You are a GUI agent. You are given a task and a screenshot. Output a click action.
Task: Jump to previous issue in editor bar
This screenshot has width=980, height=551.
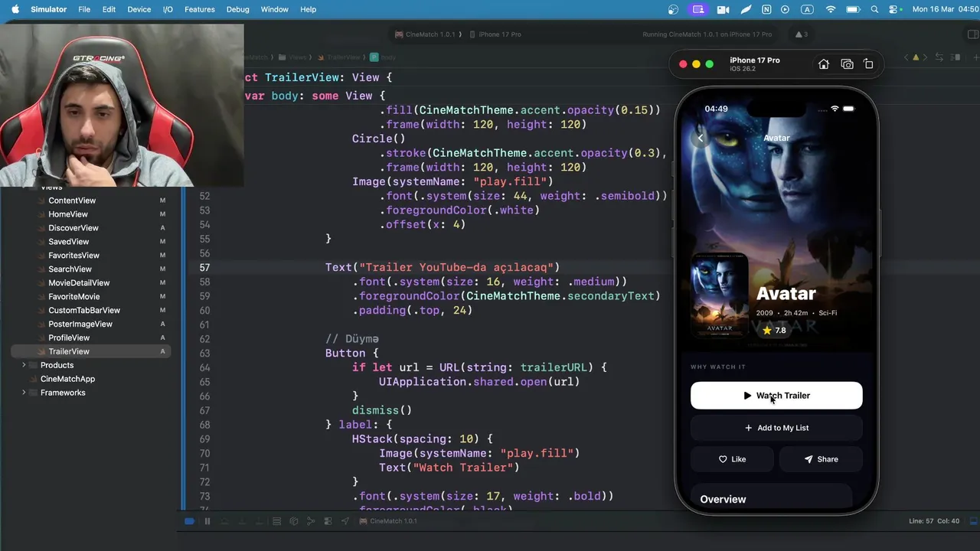coord(906,57)
